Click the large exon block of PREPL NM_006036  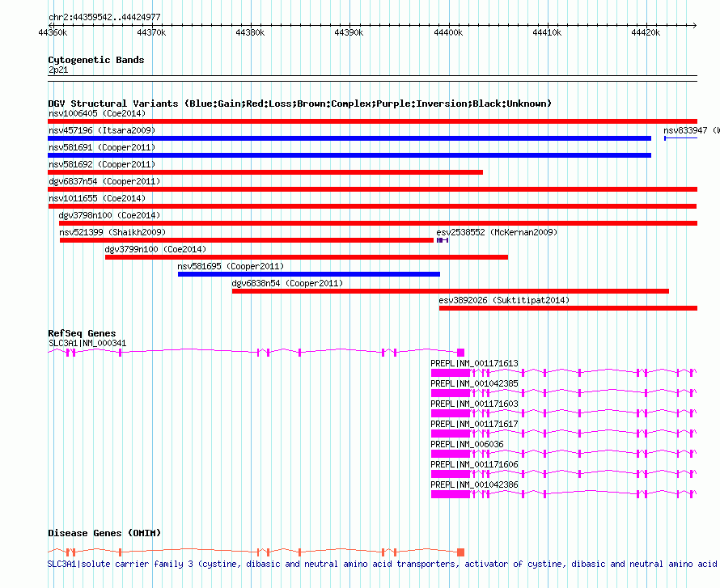point(451,454)
